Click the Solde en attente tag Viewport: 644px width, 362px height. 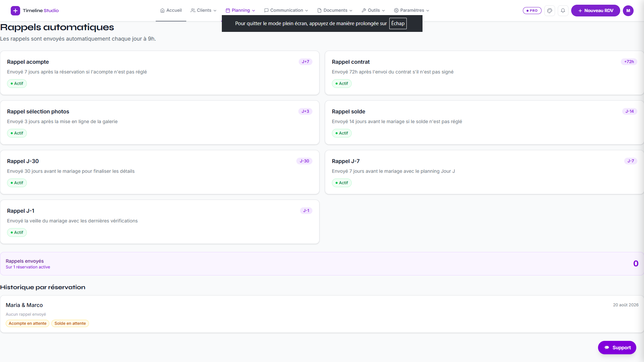tap(70, 323)
